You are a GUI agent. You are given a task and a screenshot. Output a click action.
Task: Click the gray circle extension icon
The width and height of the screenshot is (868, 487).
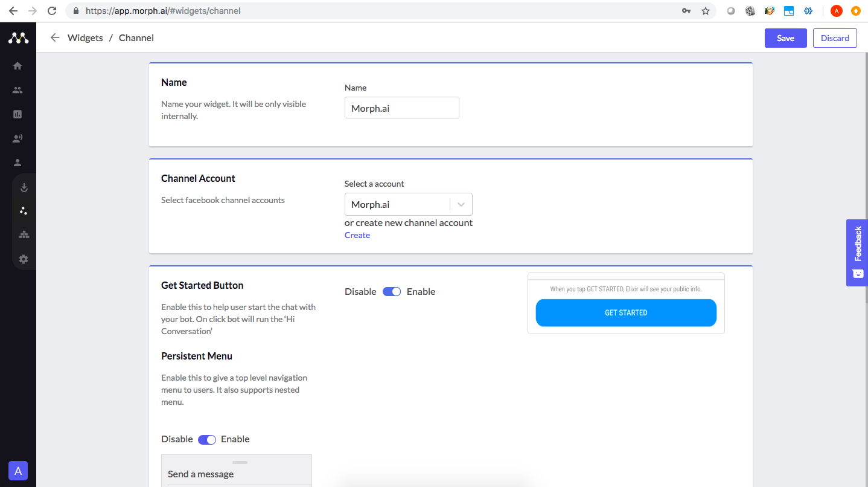[x=731, y=11]
